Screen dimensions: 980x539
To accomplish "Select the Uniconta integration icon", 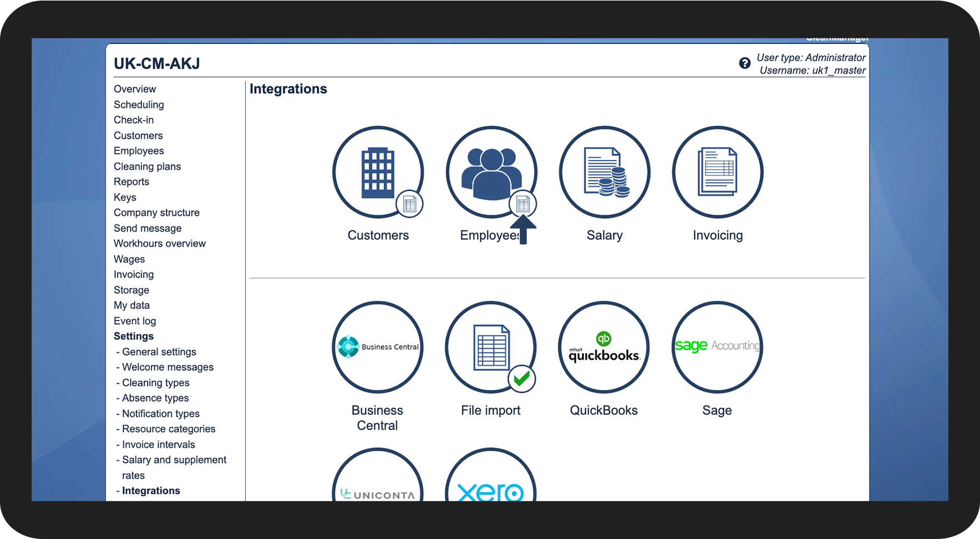I will [x=378, y=475].
